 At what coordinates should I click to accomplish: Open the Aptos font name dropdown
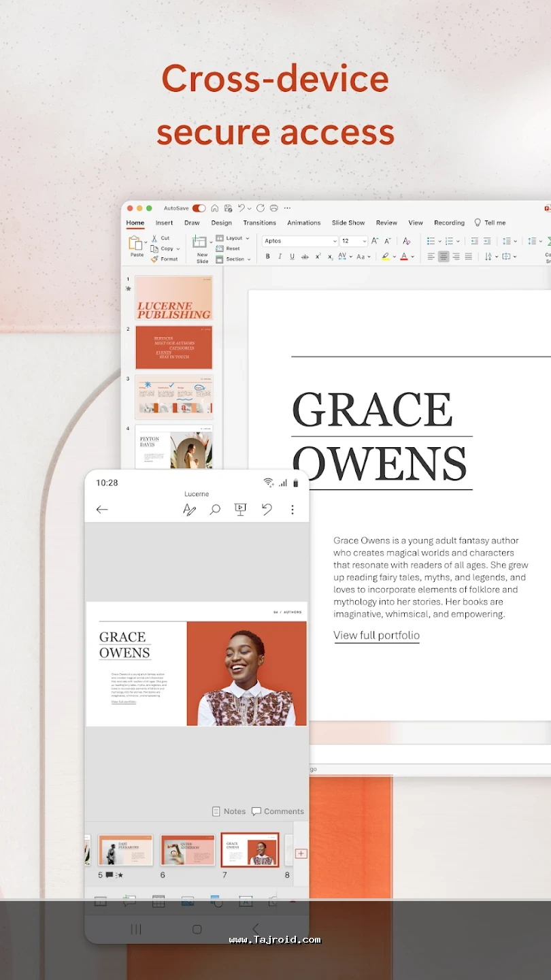pyautogui.click(x=334, y=241)
